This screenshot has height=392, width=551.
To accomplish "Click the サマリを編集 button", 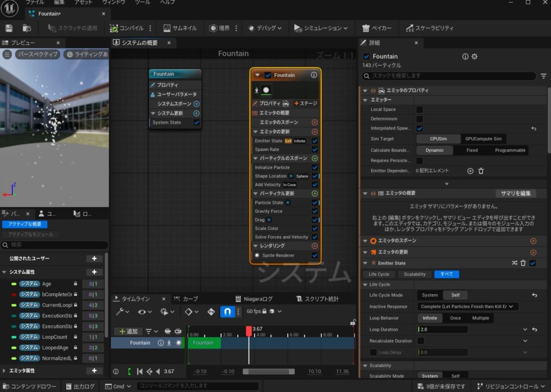I will pyautogui.click(x=515, y=194).
